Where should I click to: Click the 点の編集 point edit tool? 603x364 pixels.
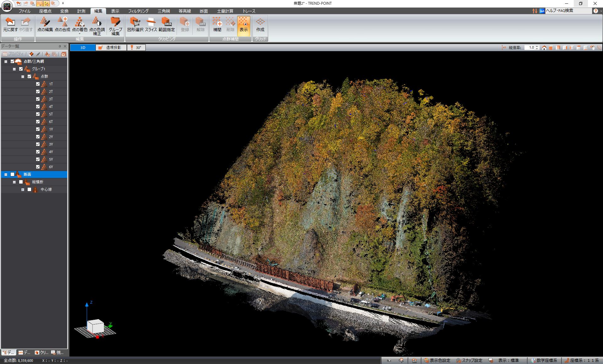point(45,24)
